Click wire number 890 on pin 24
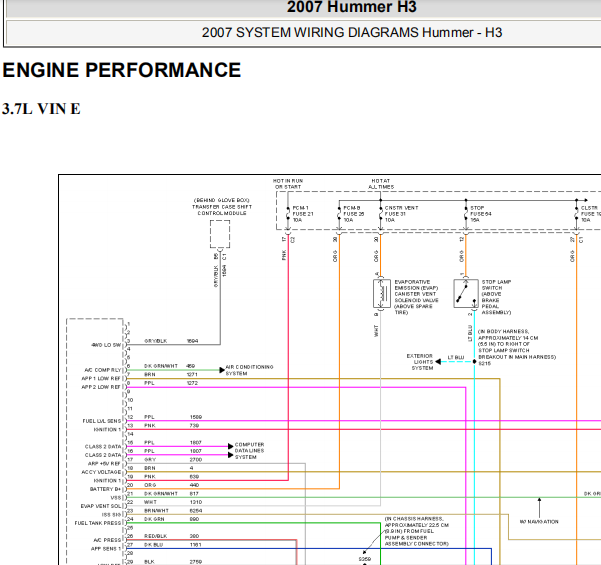Viewport: 601px width, 565px height. pyautogui.click(x=194, y=519)
